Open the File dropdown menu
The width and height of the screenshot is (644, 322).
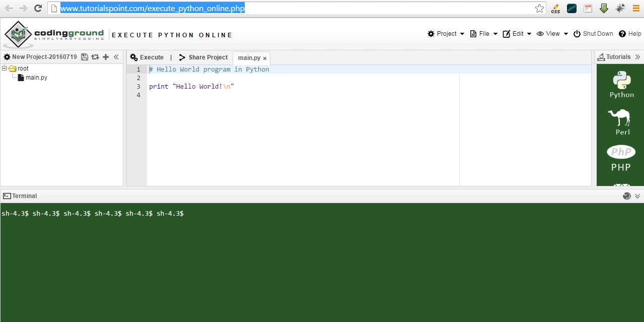pos(483,34)
